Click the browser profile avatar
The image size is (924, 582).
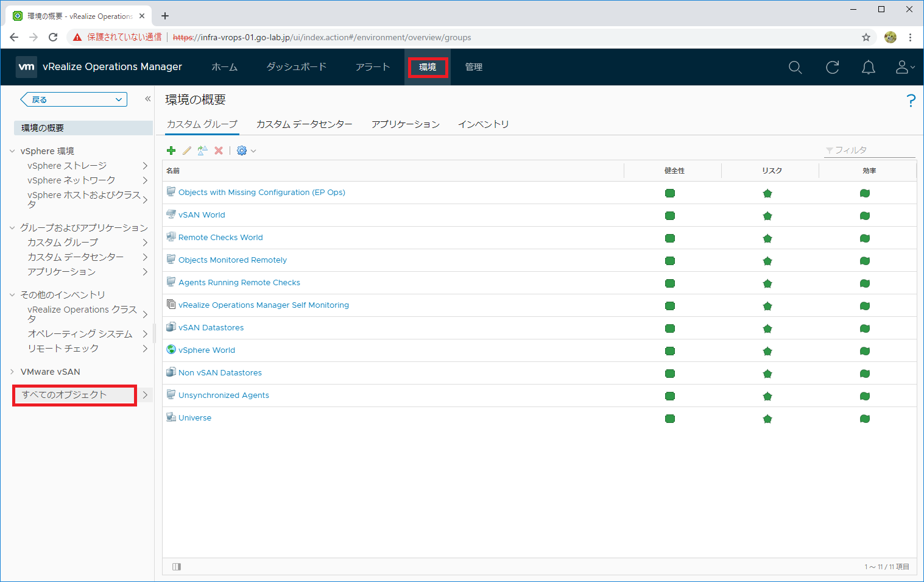click(x=890, y=37)
